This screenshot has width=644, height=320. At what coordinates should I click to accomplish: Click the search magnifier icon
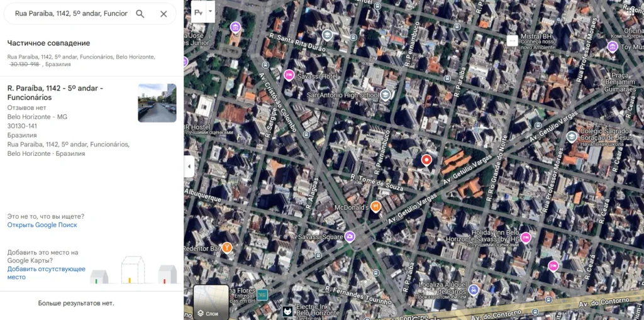(140, 14)
